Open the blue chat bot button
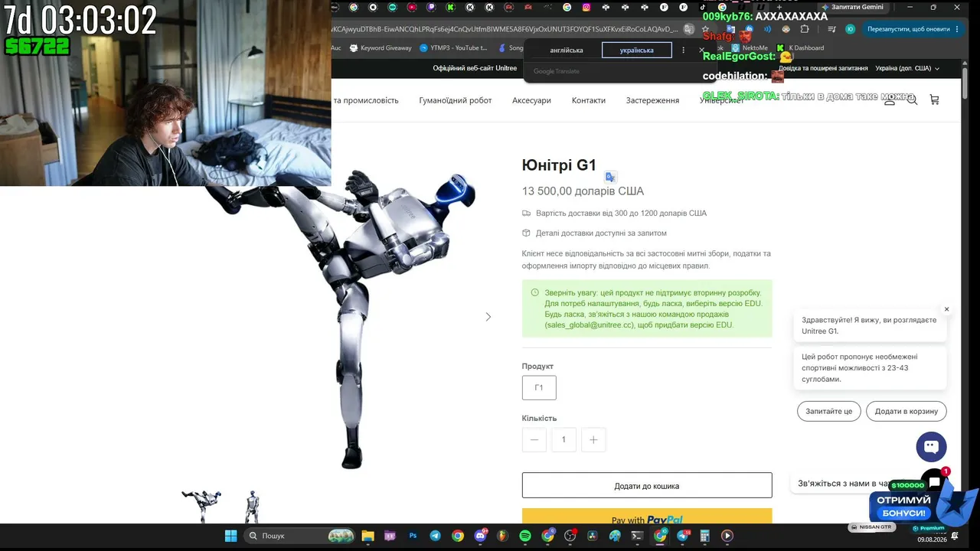 click(931, 447)
